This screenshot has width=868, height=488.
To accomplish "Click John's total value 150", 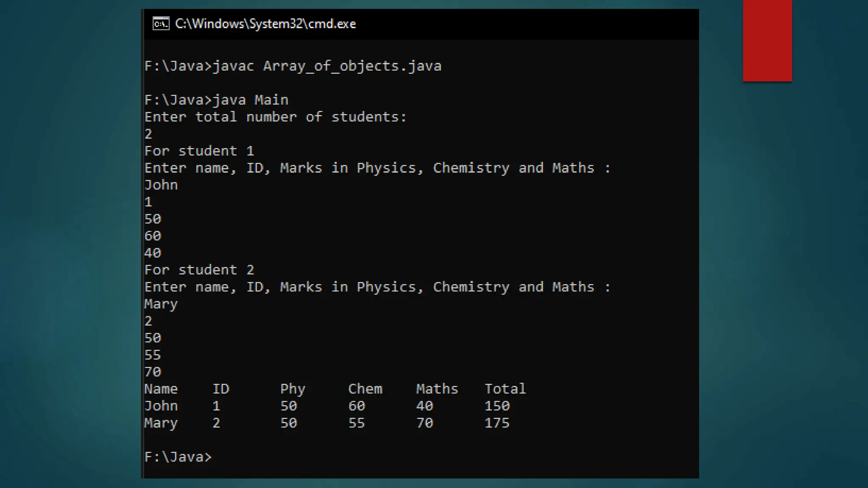I will (x=497, y=406).
